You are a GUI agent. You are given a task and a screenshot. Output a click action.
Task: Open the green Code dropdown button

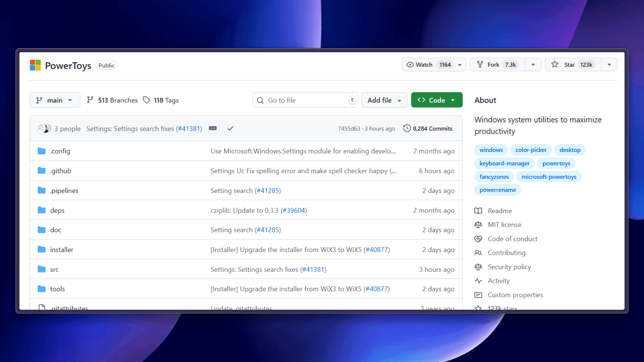click(x=437, y=100)
